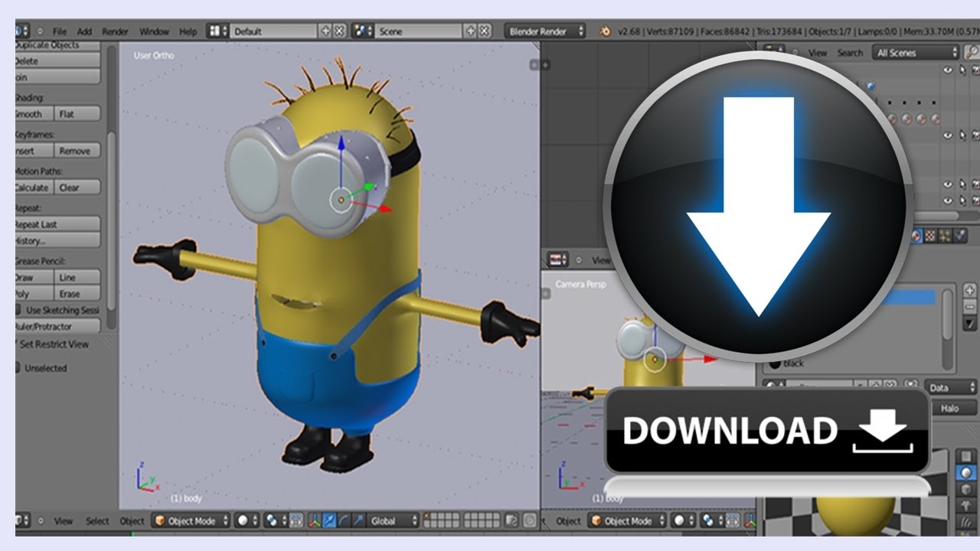Open main viewport pivot point dropdown
The height and width of the screenshot is (551, 980).
[x=276, y=521]
